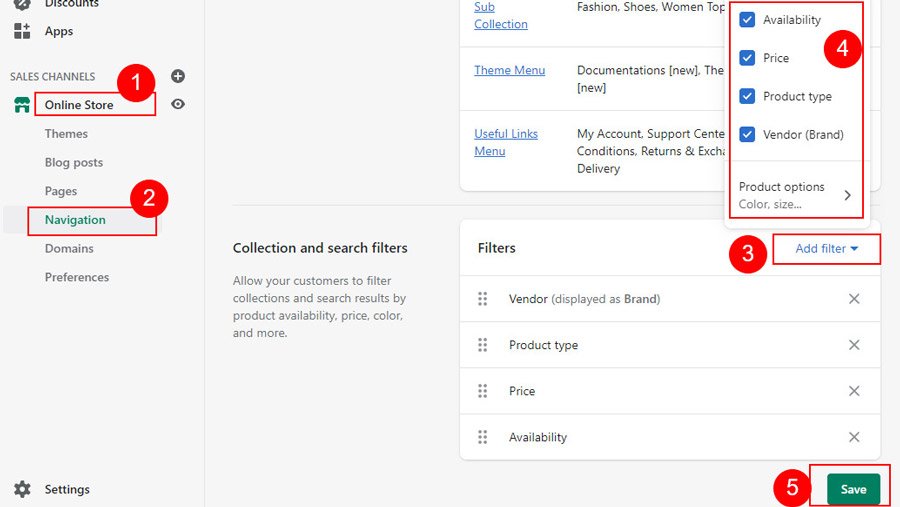Remove the Vendor filter with X

[x=854, y=299]
